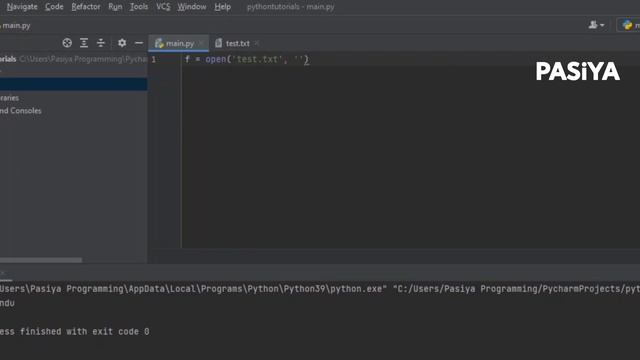Click the main.py breadcrumb in navigation bar
Screen dimensions: 640x360
pyautogui.click(x=16, y=26)
